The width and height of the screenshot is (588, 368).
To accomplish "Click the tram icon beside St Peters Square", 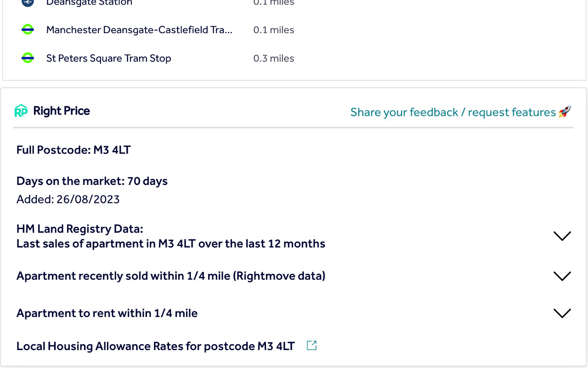I will point(28,58).
